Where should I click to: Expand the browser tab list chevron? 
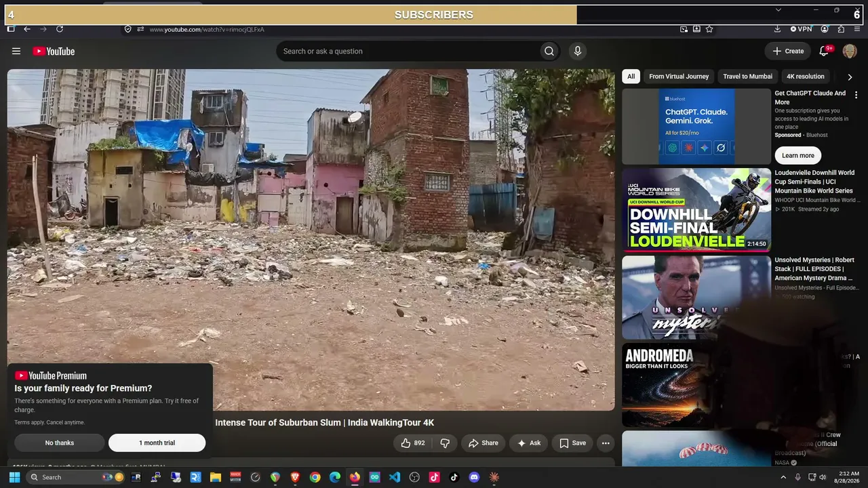(778, 10)
